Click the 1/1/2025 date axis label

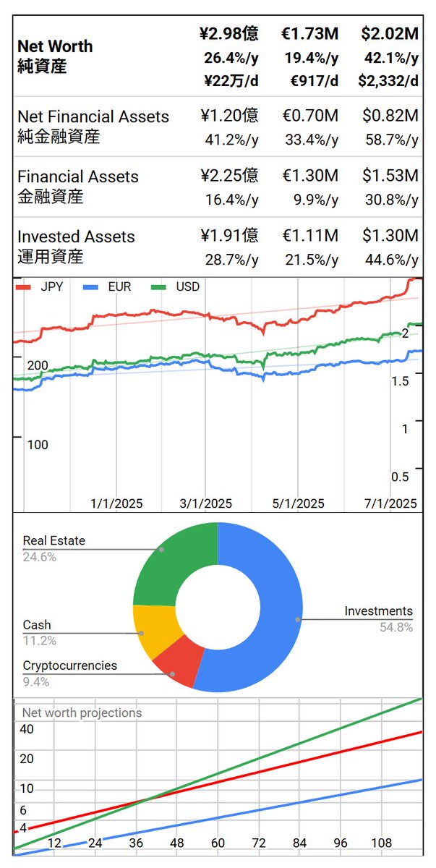click(116, 503)
